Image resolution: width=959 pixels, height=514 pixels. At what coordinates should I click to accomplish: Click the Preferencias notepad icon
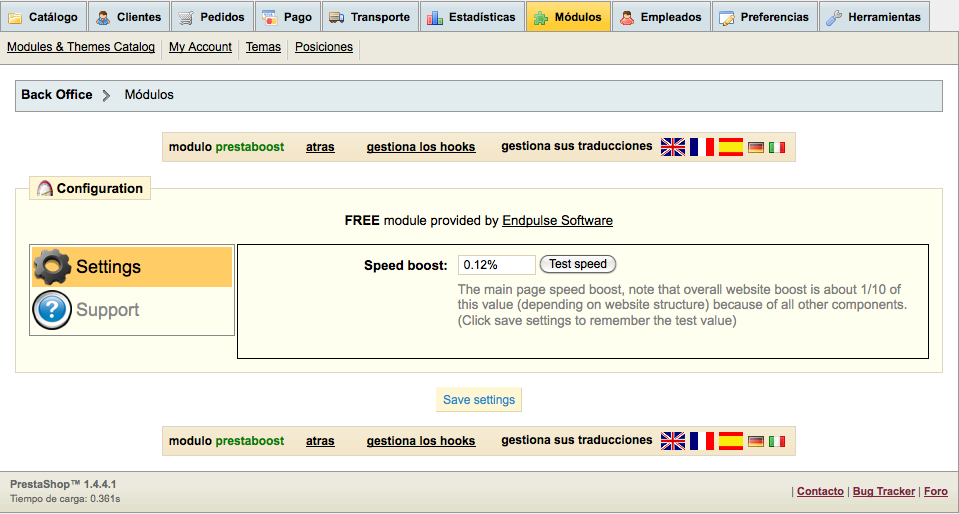coord(727,18)
